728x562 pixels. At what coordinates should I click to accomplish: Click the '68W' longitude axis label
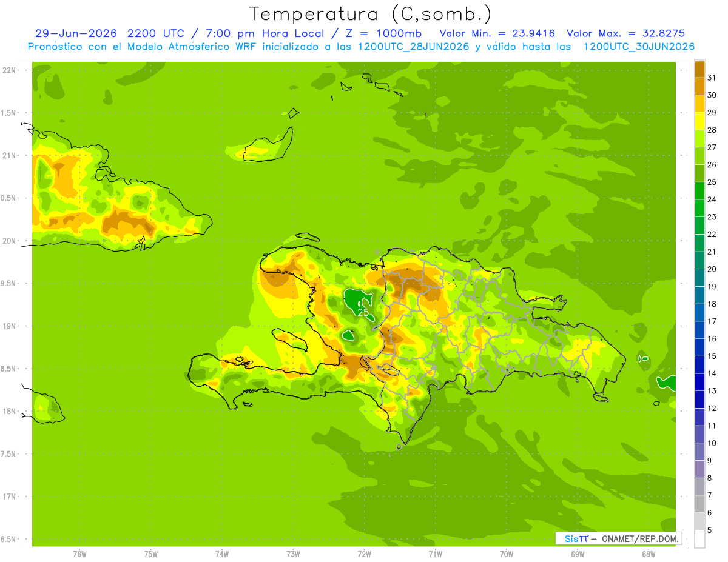[649, 554]
